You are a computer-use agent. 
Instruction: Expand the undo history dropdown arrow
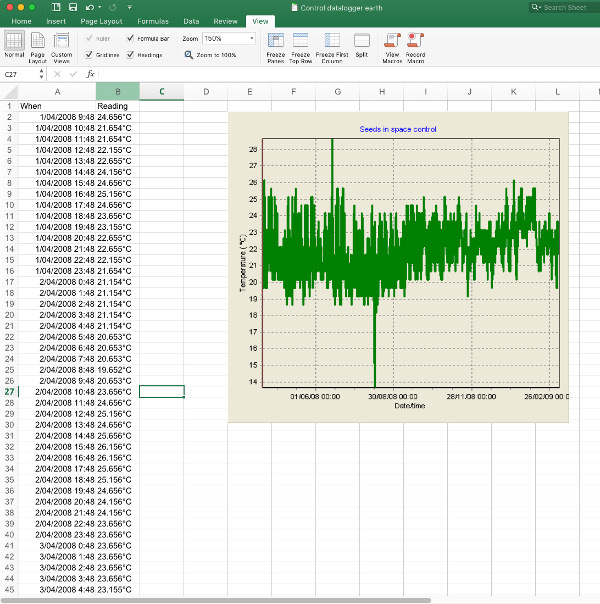100,7
